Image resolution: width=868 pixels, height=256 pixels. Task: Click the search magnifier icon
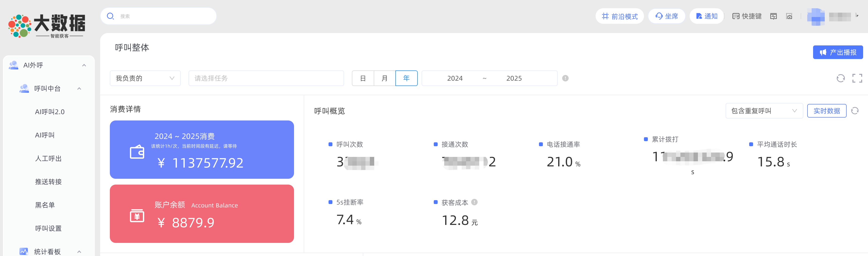[110, 16]
